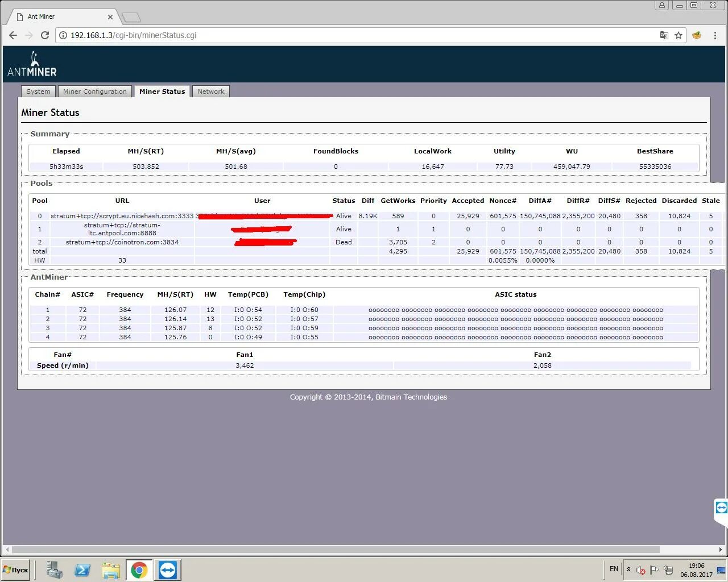Screen dimensions: 728x582
Task: Close the Ant Miner browser tab
Action: pos(110,16)
